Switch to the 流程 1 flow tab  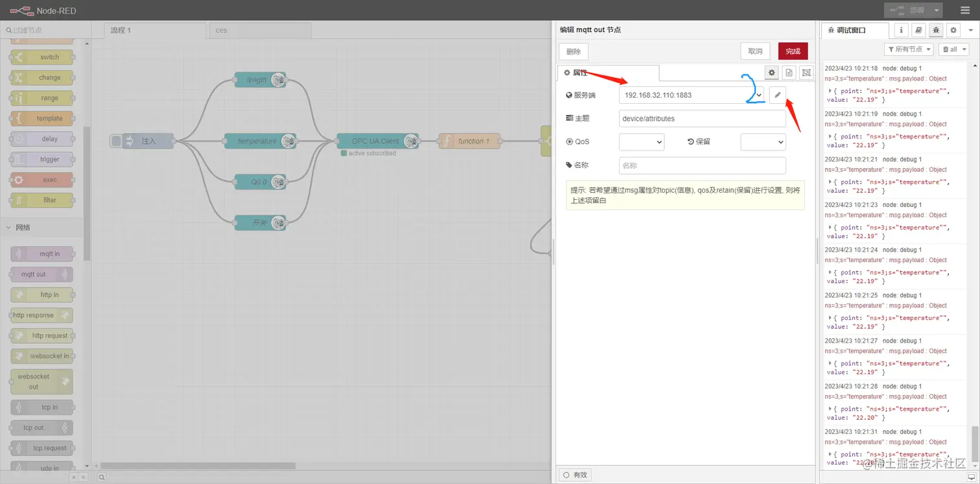tap(155, 30)
